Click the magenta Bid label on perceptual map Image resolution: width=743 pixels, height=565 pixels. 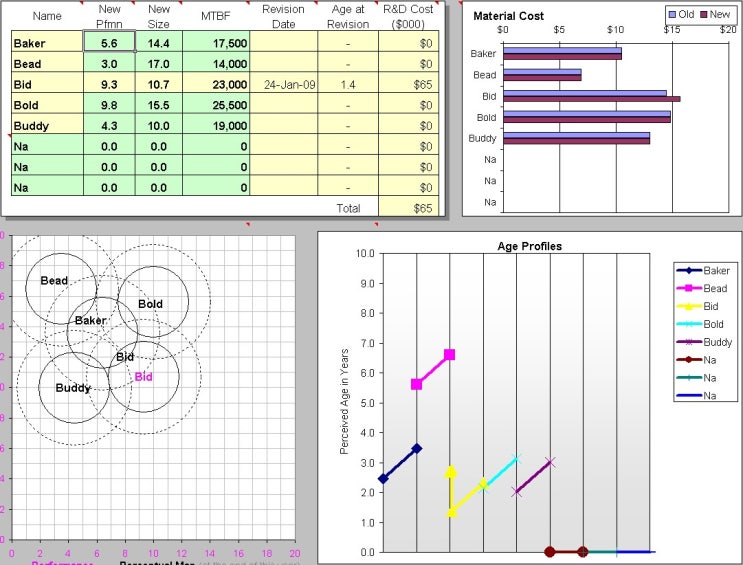click(x=144, y=377)
